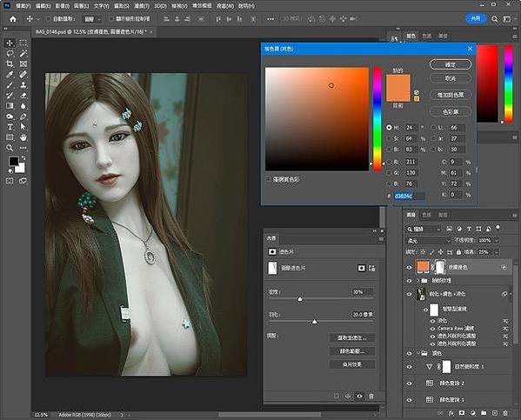Select the Move tool in the toolbox
Viewport: 521px width, 420px height.
pyautogui.click(x=10, y=43)
